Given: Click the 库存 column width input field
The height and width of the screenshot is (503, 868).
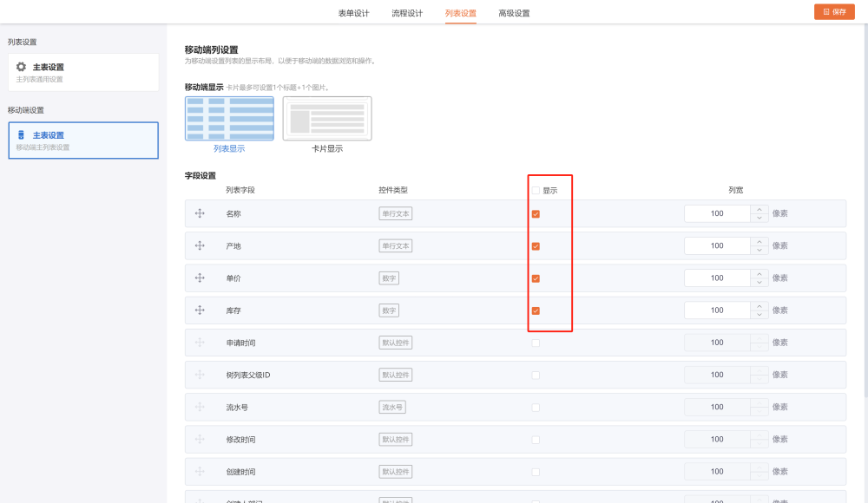Looking at the screenshot, I should (x=717, y=310).
